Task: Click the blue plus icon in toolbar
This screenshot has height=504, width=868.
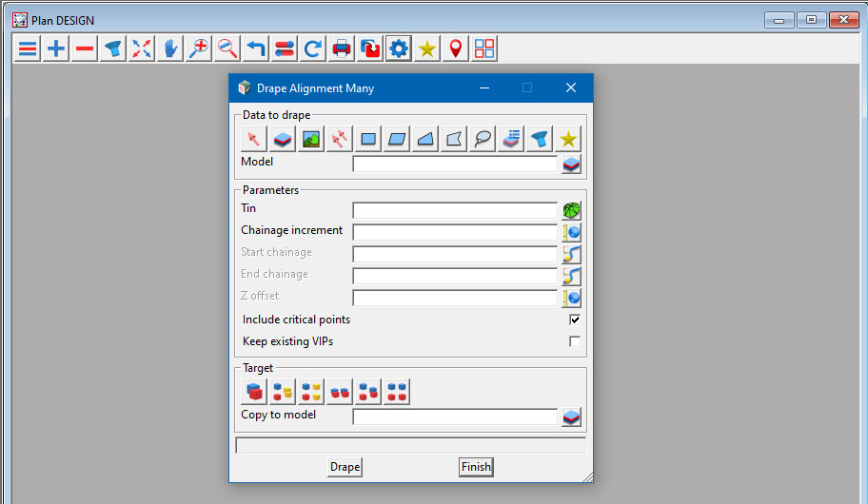Action: (56, 48)
